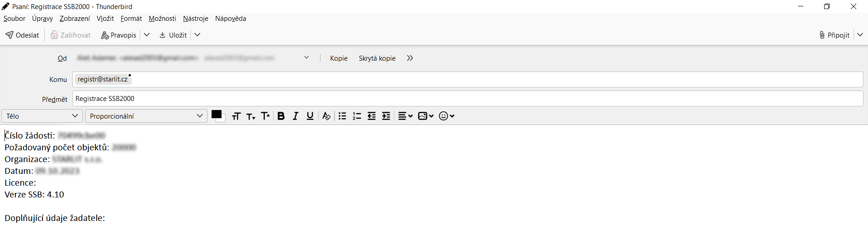Toggle bold text formatting
The height and width of the screenshot is (230, 868).
tap(281, 116)
